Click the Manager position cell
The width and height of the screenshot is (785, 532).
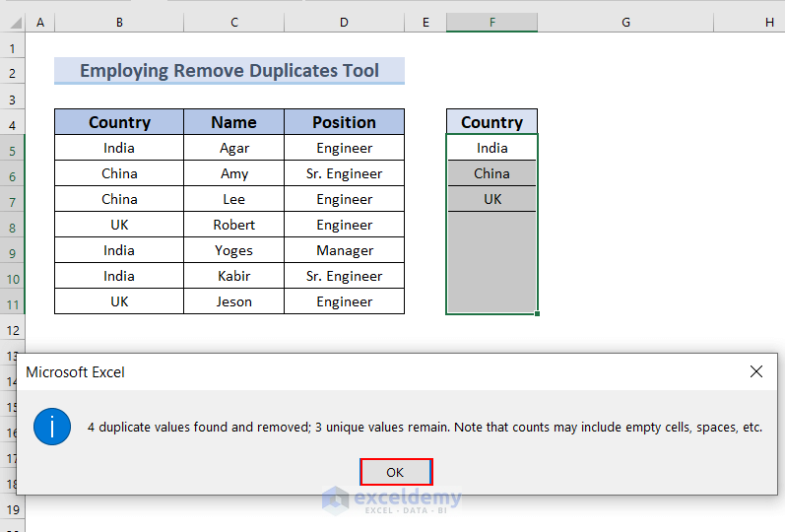344,250
